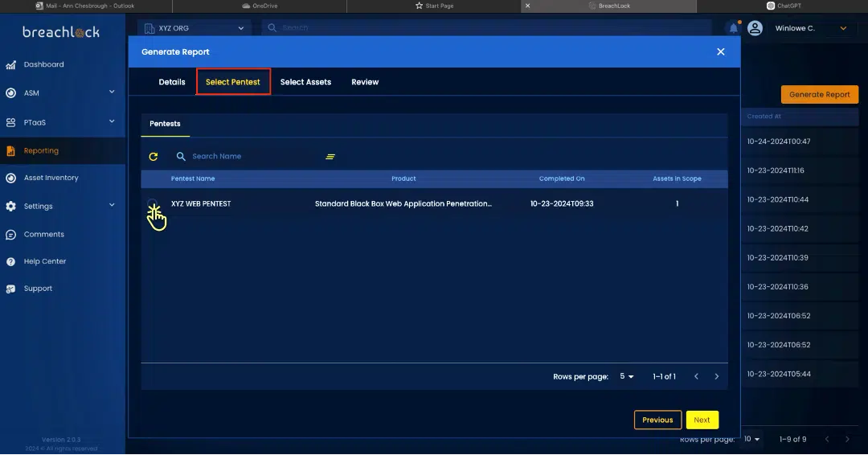The height and width of the screenshot is (455, 868).
Task: Switch to the Select Pentest tab
Action: [x=233, y=82]
